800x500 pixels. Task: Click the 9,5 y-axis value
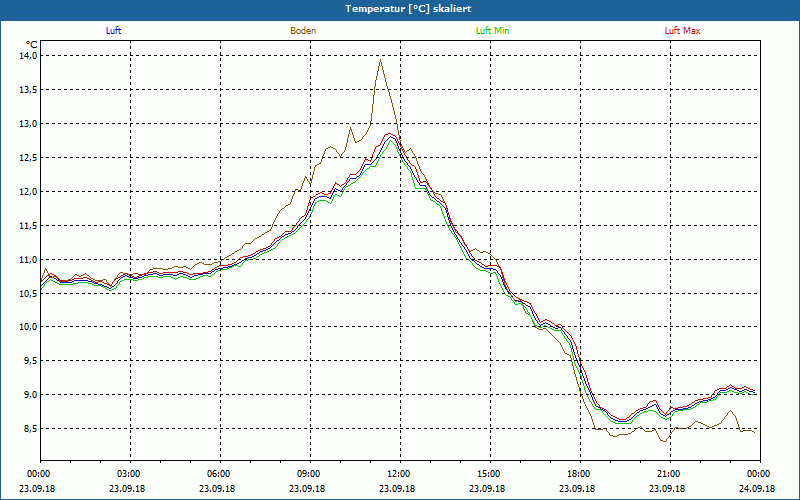(x=30, y=361)
